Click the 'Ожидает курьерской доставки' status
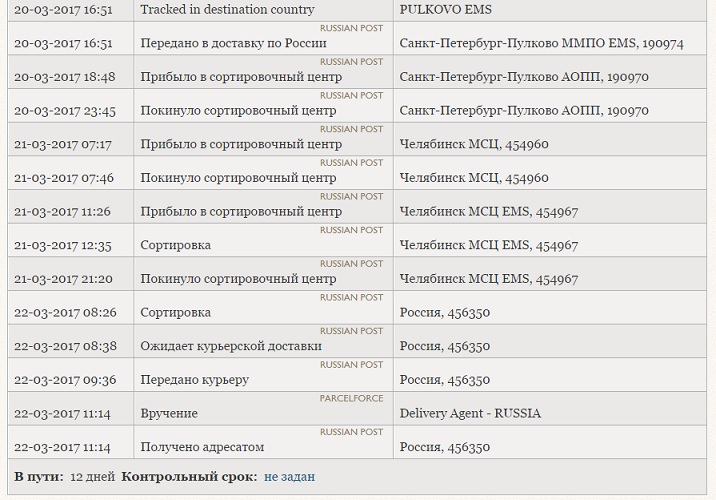The image size is (716, 500). (x=231, y=346)
